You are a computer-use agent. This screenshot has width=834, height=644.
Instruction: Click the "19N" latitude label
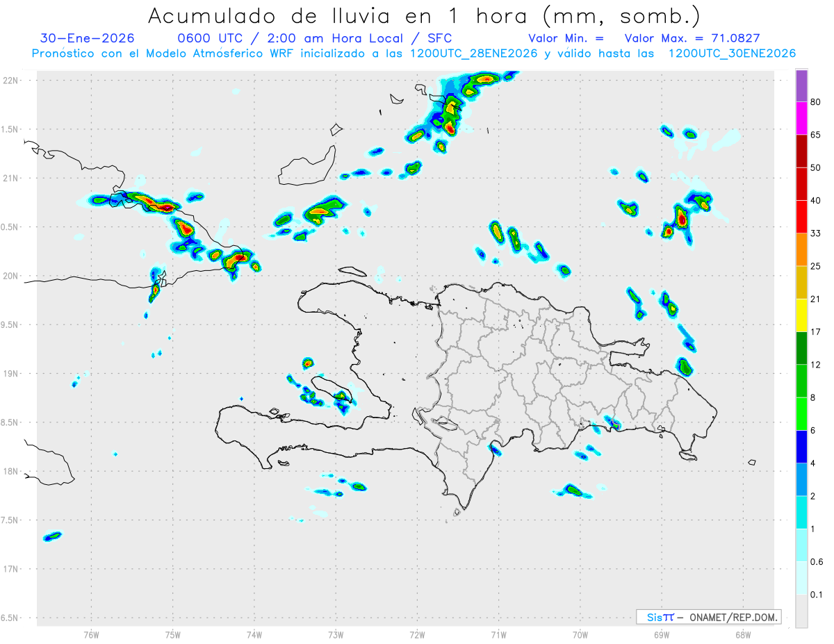point(11,373)
